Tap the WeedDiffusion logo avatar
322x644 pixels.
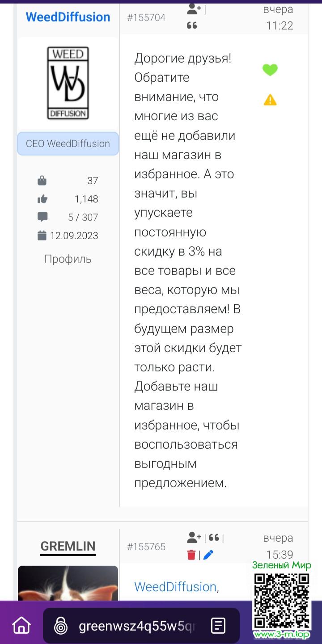pyautogui.click(x=68, y=83)
